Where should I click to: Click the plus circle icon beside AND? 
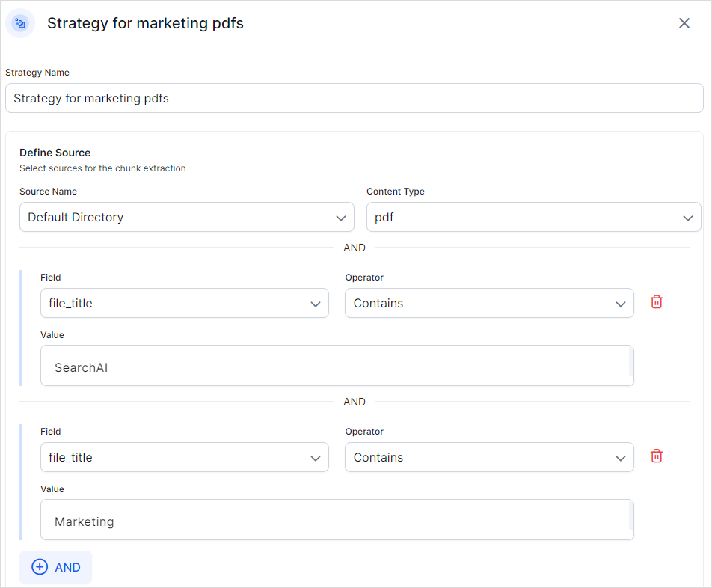pyautogui.click(x=40, y=567)
